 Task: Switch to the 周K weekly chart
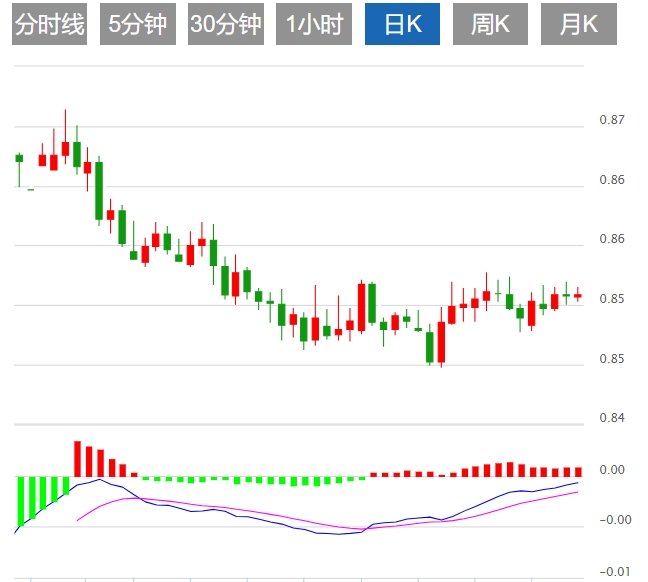[x=490, y=24]
